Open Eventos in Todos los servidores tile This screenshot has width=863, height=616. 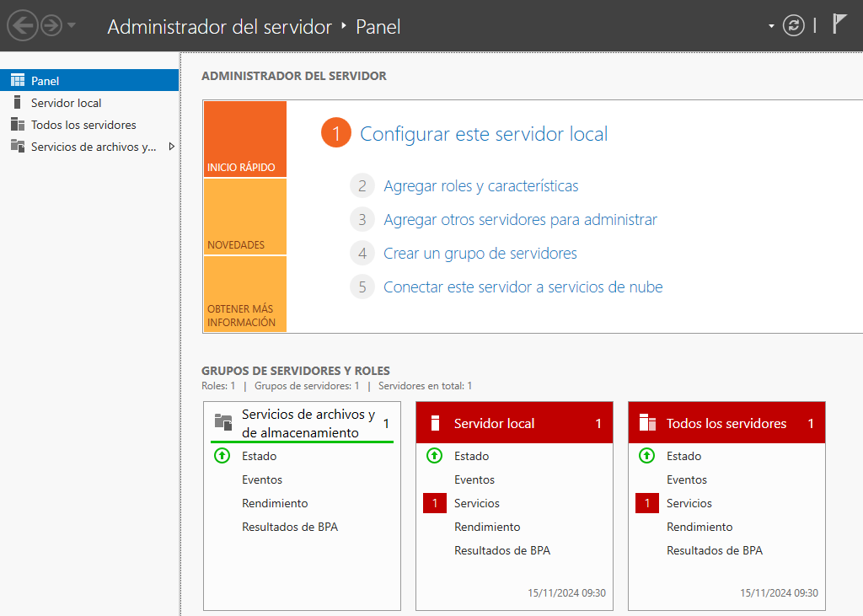pos(686,479)
